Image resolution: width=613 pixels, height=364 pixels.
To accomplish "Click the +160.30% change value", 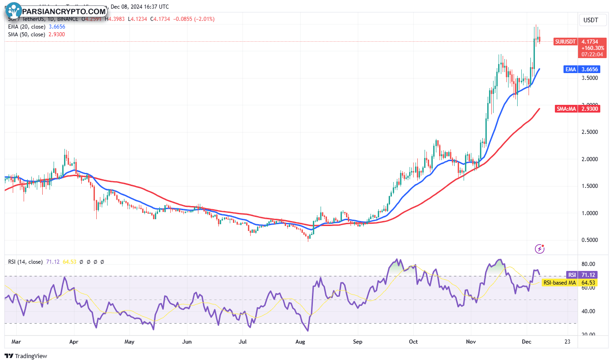I will pos(592,48).
